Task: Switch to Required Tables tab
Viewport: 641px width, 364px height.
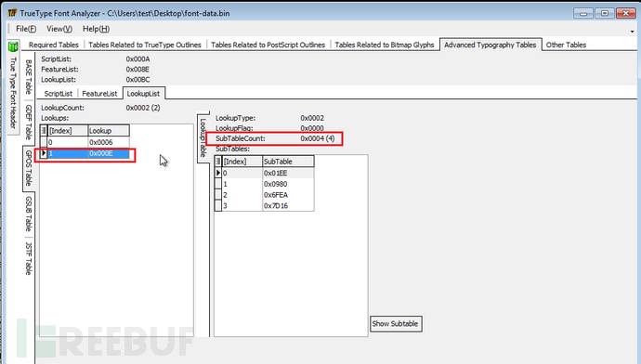Action: pos(54,45)
